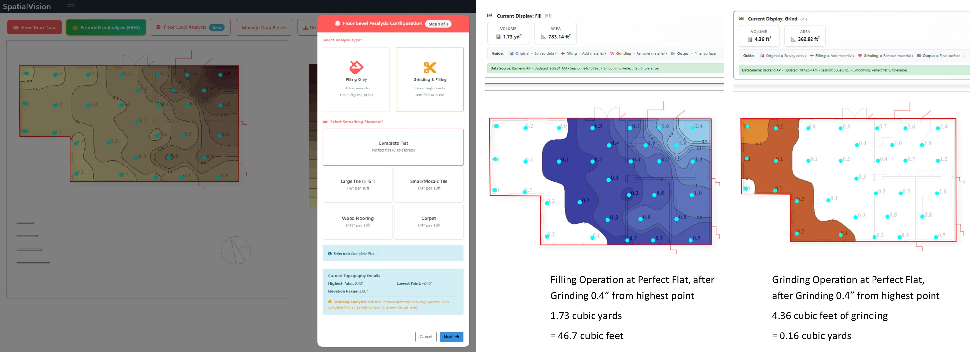
Task: Click the north compass symbol on the plan
Action: point(236,250)
